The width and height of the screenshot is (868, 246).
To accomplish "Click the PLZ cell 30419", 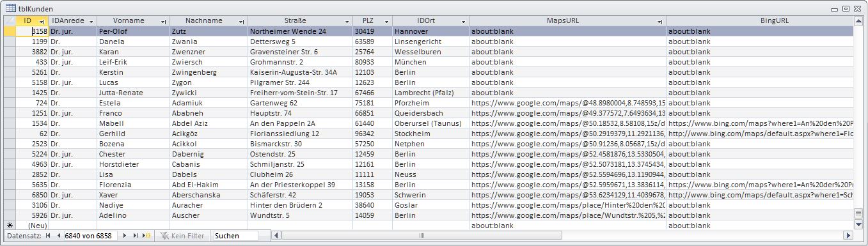I will 372,31.
